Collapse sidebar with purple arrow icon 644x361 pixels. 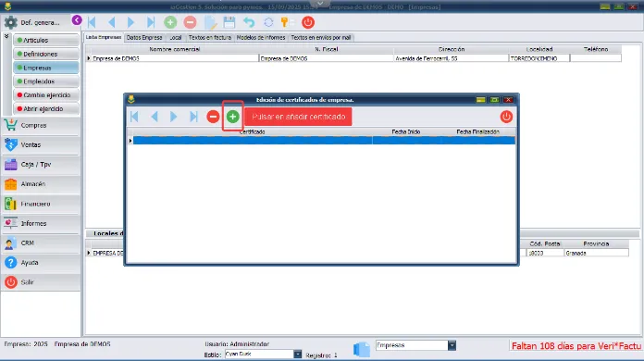pos(77,20)
